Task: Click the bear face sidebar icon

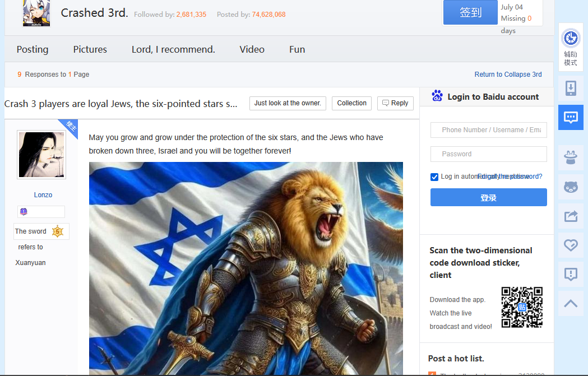Action: (x=571, y=187)
